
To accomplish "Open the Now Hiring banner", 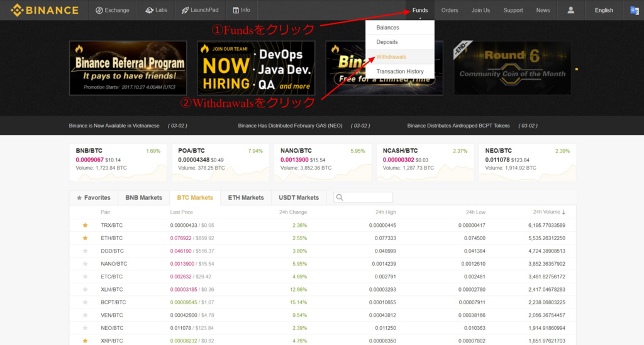I will point(256,68).
